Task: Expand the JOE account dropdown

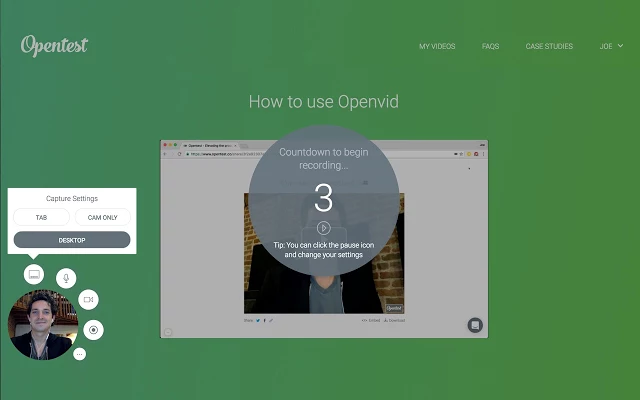Action: [611, 47]
